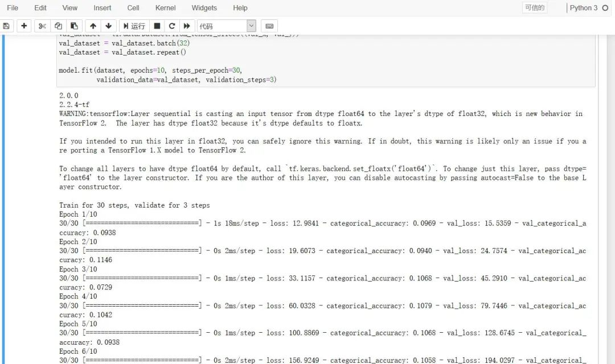Viewport: 615px width, 364px height.
Task: Copy the selected cell
Action: [58, 26]
